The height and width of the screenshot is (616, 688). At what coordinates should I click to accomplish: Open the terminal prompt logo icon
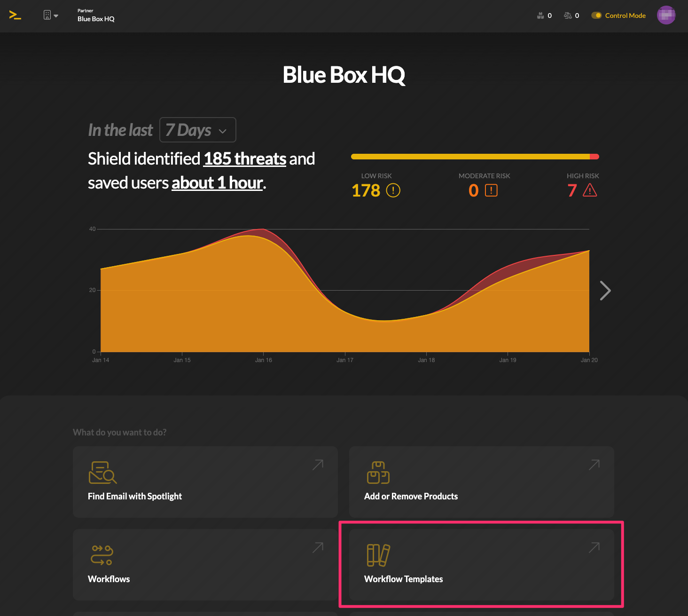click(x=15, y=16)
